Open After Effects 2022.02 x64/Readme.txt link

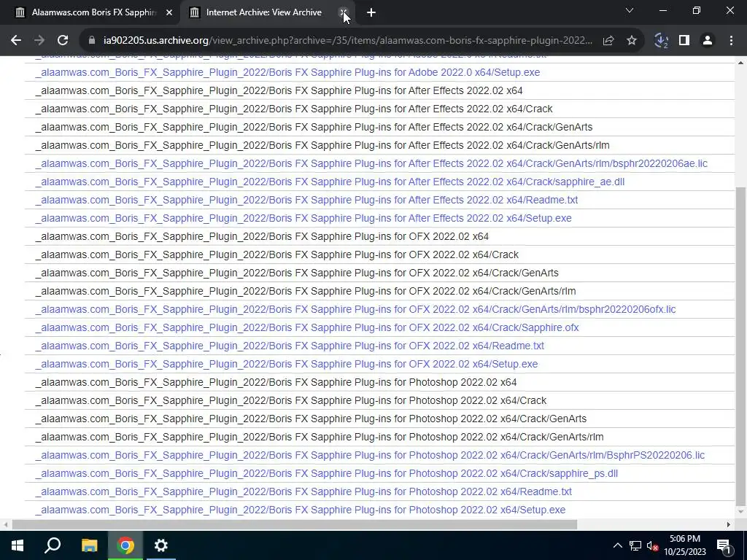(306, 200)
